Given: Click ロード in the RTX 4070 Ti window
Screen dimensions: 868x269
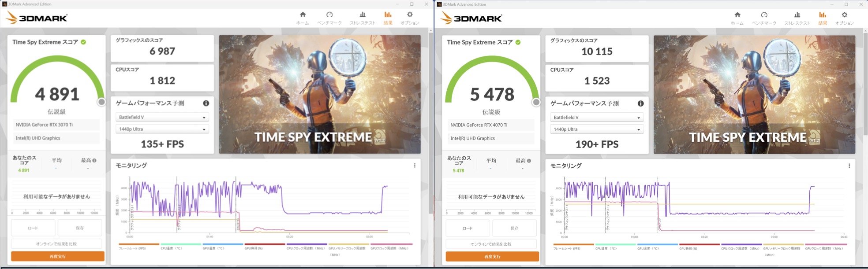Looking at the screenshot, I should coord(468,228).
